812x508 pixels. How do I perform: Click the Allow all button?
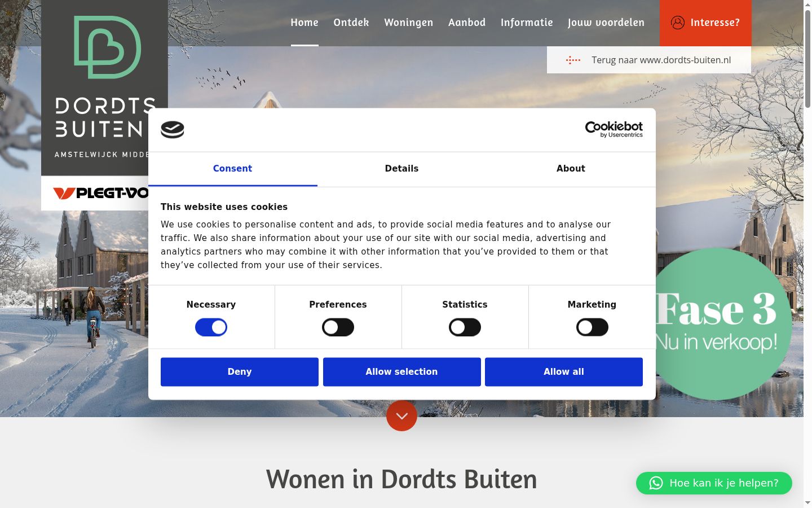coord(564,372)
